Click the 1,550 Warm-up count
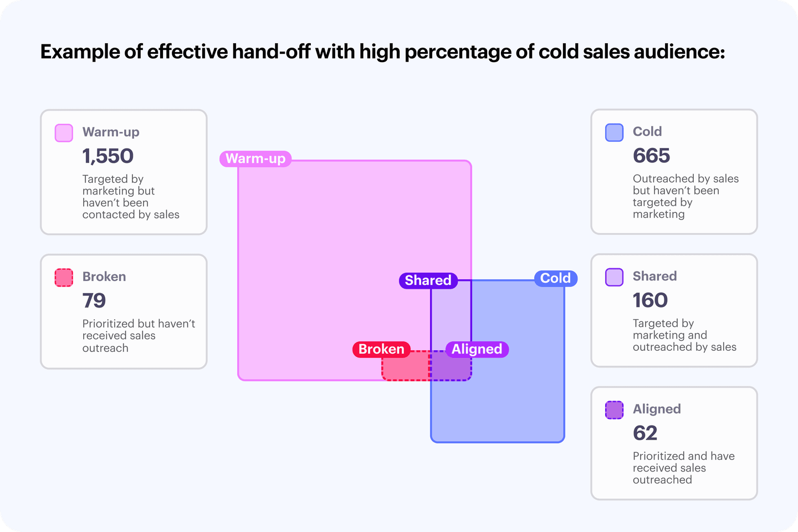This screenshot has width=798, height=532. coord(108,156)
